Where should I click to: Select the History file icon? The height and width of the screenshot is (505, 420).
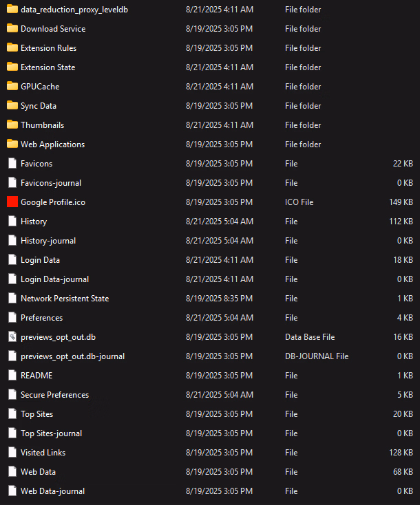pyautogui.click(x=12, y=222)
